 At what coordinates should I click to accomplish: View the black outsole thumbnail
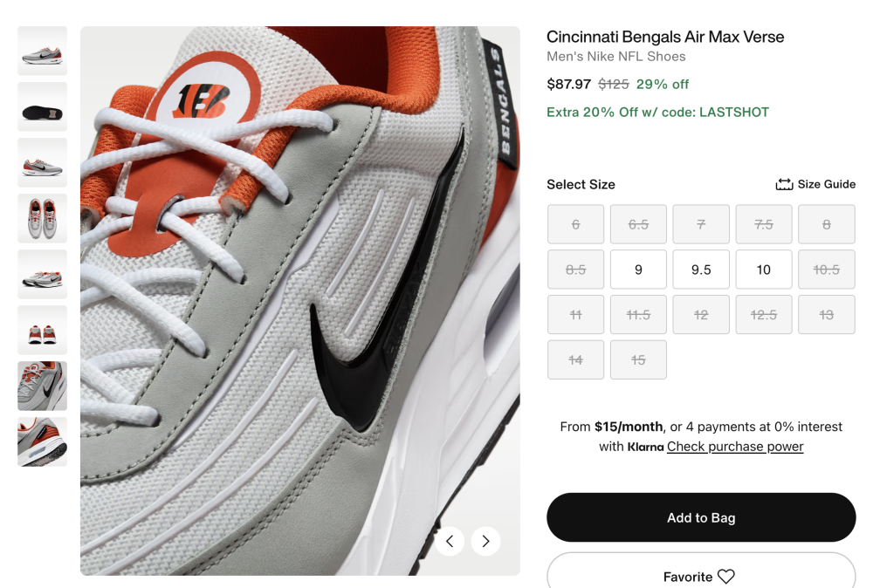42,106
